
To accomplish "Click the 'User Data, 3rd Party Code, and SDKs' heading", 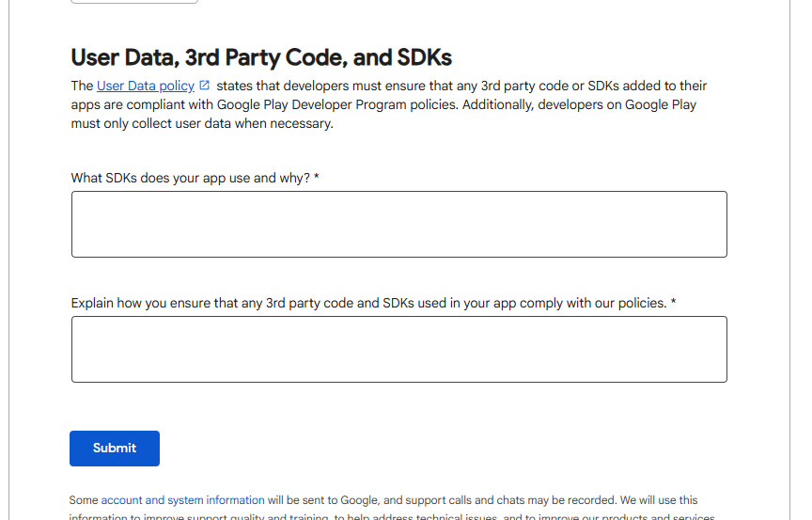I will tap(261, 57).
